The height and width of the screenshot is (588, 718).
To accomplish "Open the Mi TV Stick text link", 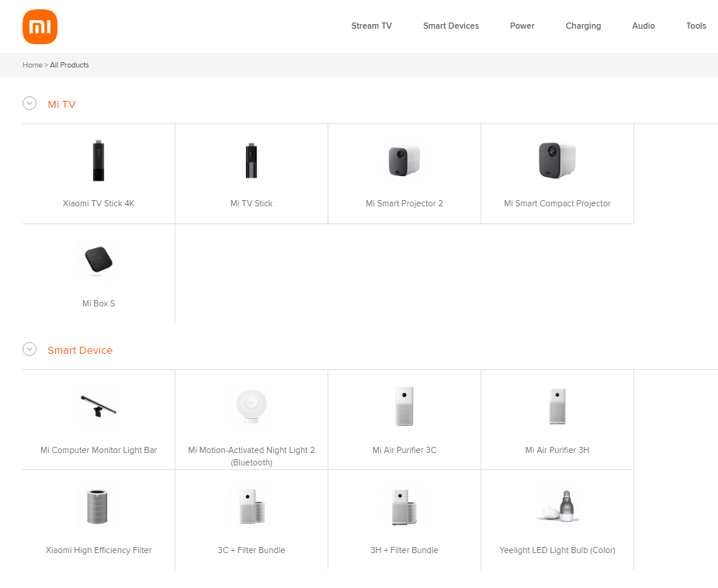I will (x=251, y=204).
